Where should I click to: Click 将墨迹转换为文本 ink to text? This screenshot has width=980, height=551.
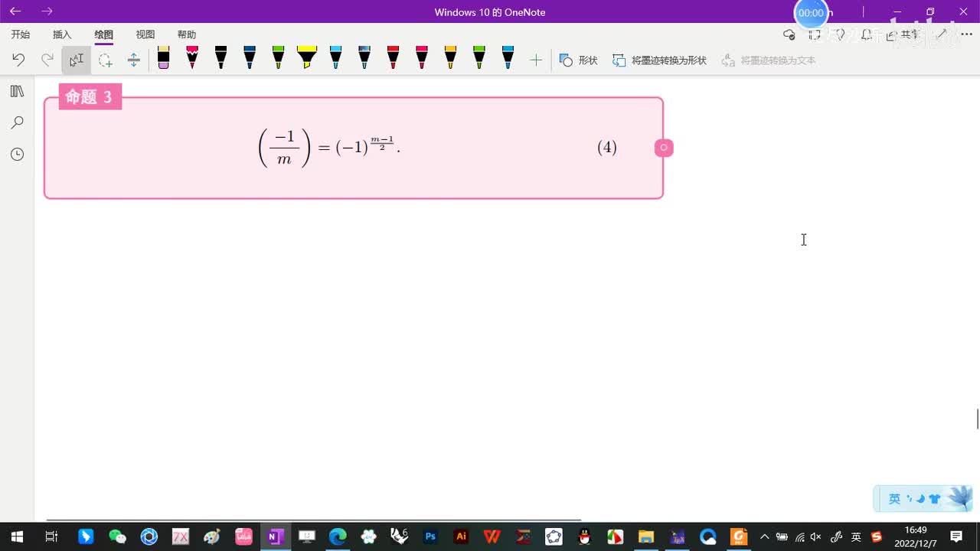point(769,60)
